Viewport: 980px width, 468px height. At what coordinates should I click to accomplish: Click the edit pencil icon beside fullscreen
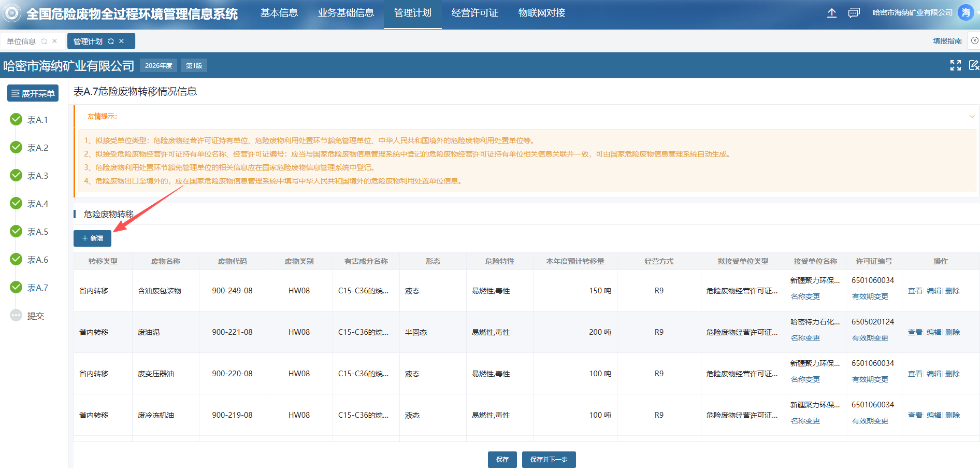click(974, 65)
